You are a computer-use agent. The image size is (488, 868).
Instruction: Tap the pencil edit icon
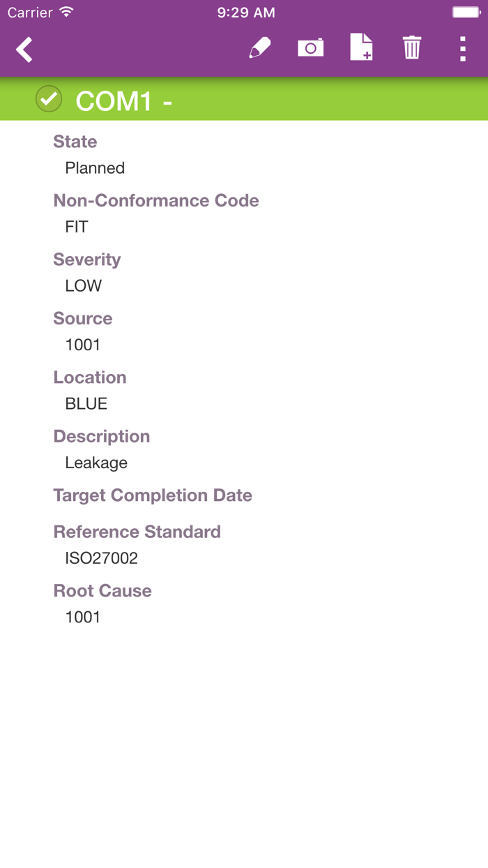(x=259, y=48)
